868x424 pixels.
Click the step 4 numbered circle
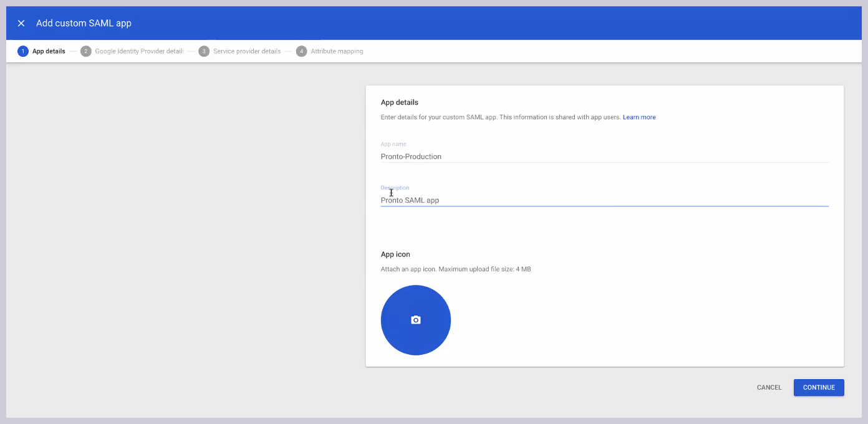coord(302,51)
